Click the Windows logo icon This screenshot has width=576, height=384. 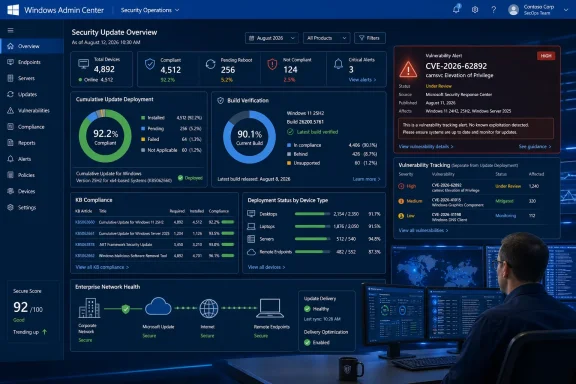click(x=13, y=10)
